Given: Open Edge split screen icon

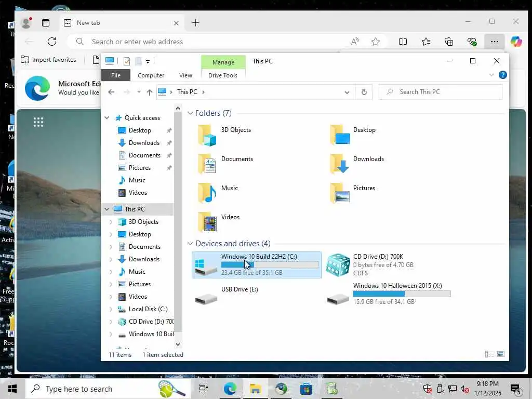Looking at the screenshot, I should pyautogui.click(x=403, y=42).
